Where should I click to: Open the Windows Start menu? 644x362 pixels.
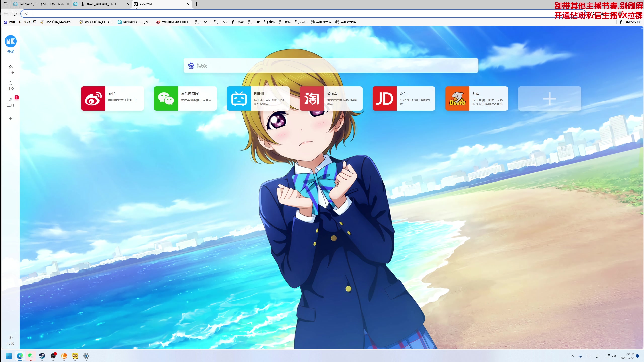(9, 356)
